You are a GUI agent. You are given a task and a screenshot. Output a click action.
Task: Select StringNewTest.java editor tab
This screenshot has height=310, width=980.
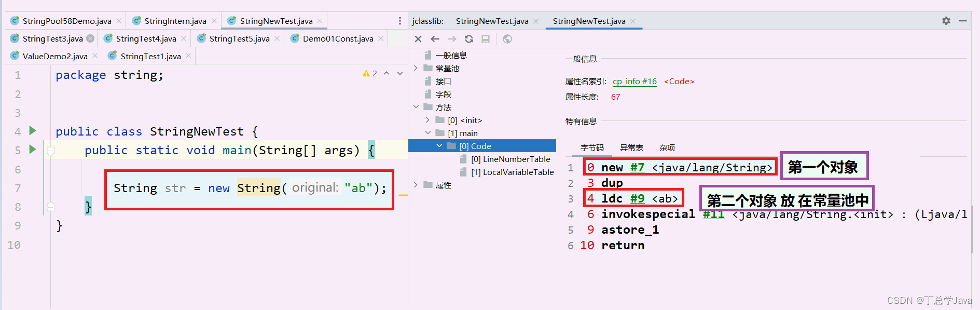pos(275,21)
